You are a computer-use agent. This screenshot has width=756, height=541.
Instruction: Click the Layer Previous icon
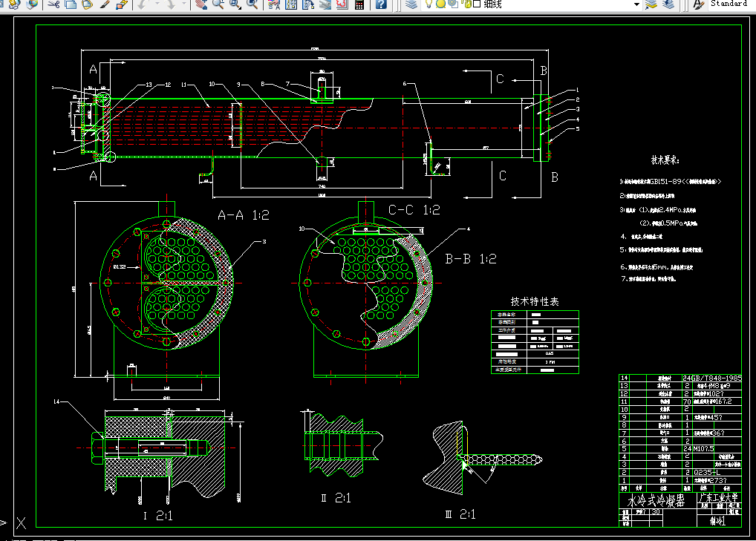coord(669,4)
